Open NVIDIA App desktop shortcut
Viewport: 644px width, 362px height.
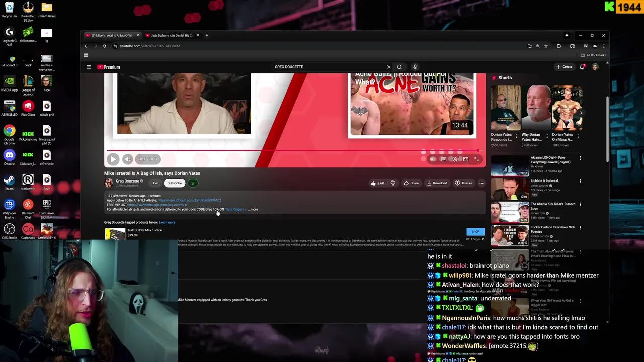pyautogui.click(x=9, y=83)
